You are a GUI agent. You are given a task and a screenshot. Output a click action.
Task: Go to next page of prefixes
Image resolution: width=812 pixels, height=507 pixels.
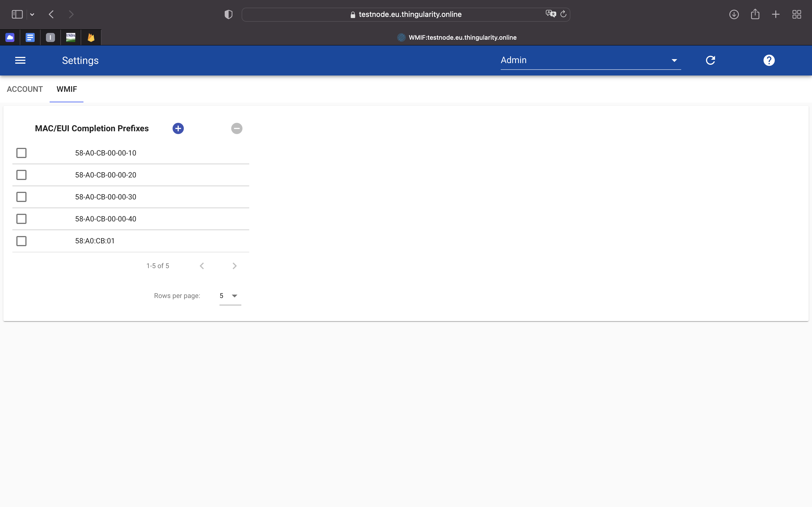[x=235, y=266]
